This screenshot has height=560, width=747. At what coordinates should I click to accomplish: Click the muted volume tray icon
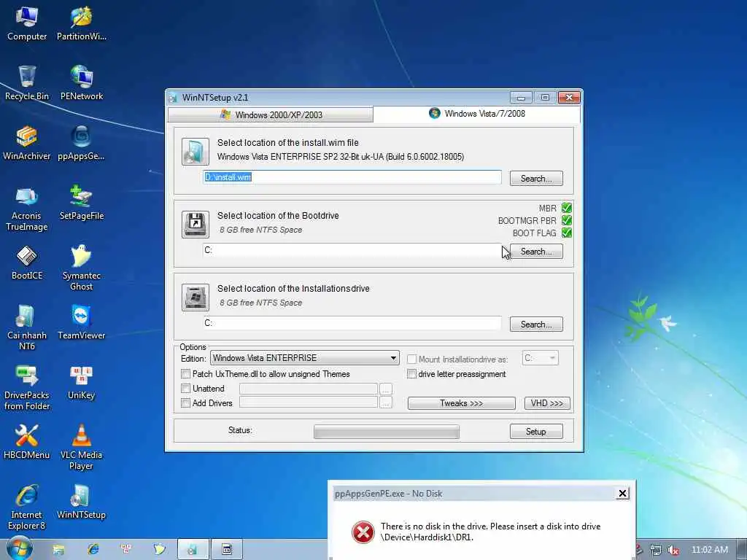(x=673, y=550)
